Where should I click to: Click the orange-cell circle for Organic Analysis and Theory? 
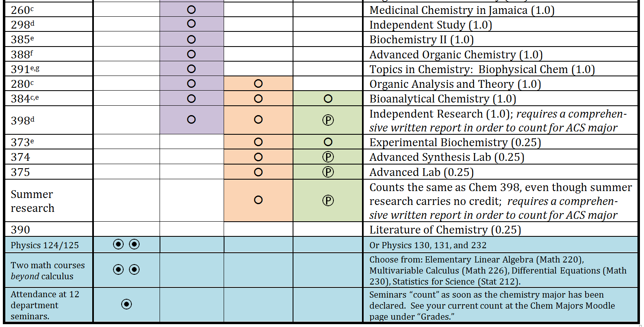click(x=258, y=84)
